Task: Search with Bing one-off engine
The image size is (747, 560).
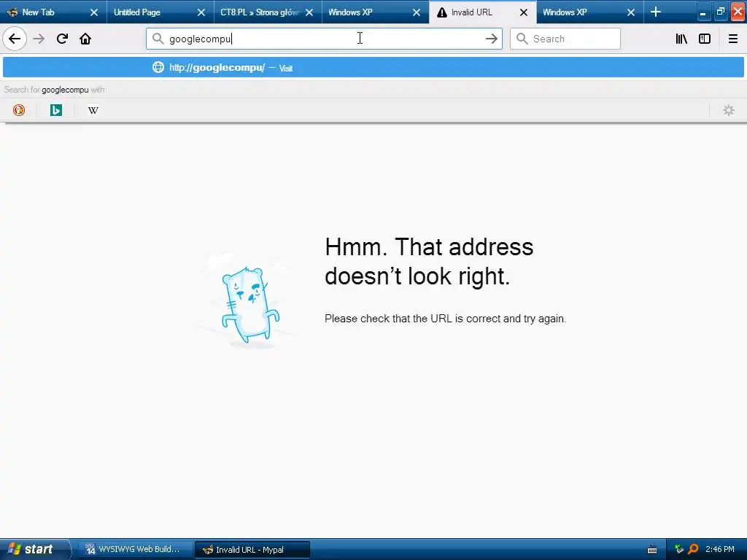Action: click(56, 110)
